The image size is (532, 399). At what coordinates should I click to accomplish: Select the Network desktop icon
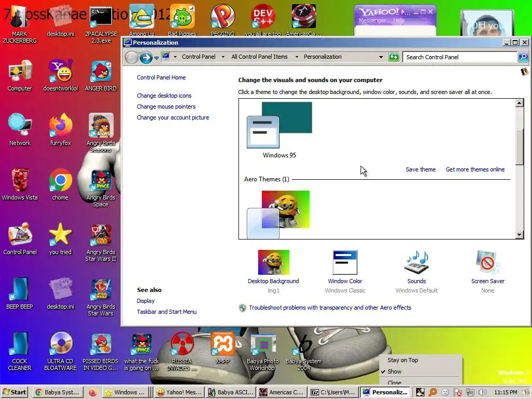[20, 129]
